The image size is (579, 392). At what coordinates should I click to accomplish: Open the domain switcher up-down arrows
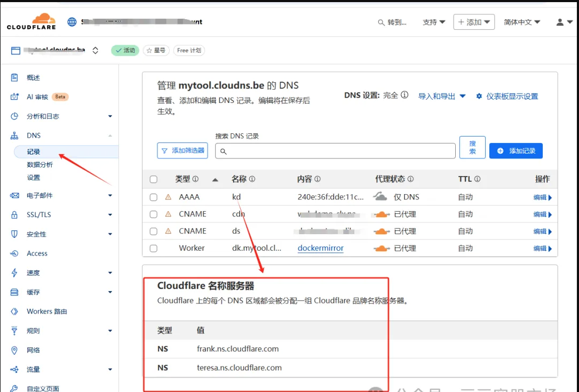pos(96,50)
